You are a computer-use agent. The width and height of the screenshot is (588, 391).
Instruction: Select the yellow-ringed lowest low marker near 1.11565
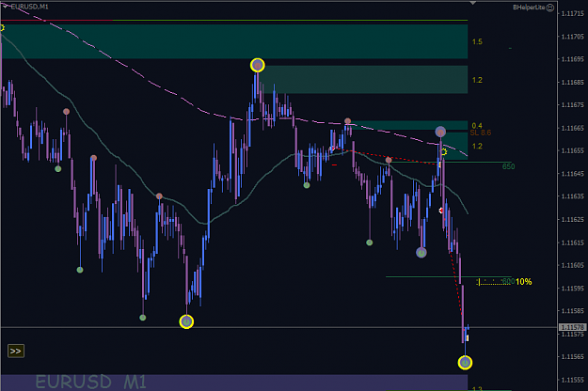[x=465, y=362]
